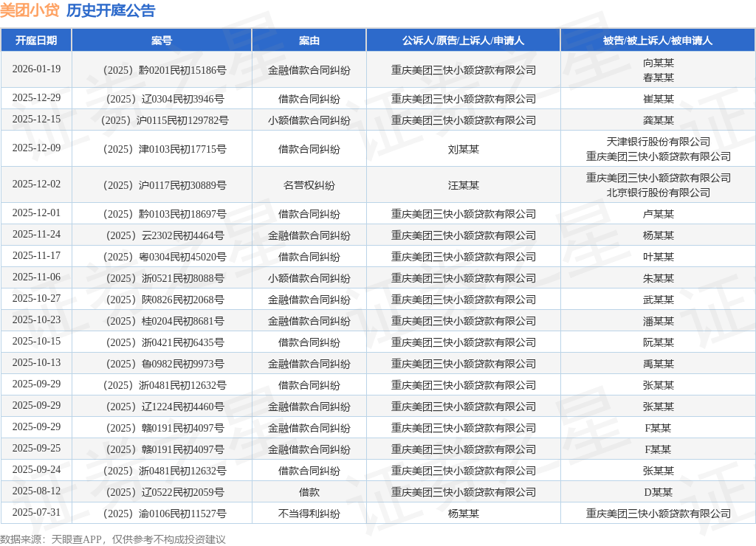The width and height of the screenshot is (756, 546).
Task: Click case number (2025)沪0117民初30889号
Action: click(165, 185)
